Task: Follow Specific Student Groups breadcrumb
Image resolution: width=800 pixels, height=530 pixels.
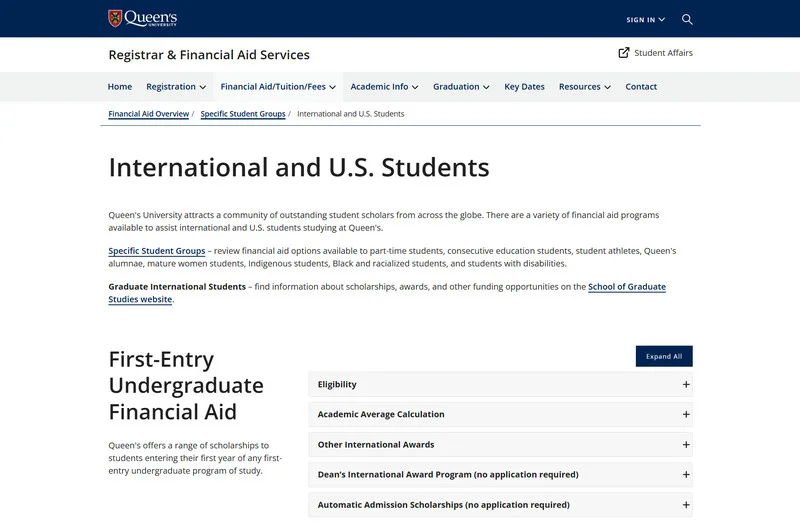Action: (x=243, y=114)
